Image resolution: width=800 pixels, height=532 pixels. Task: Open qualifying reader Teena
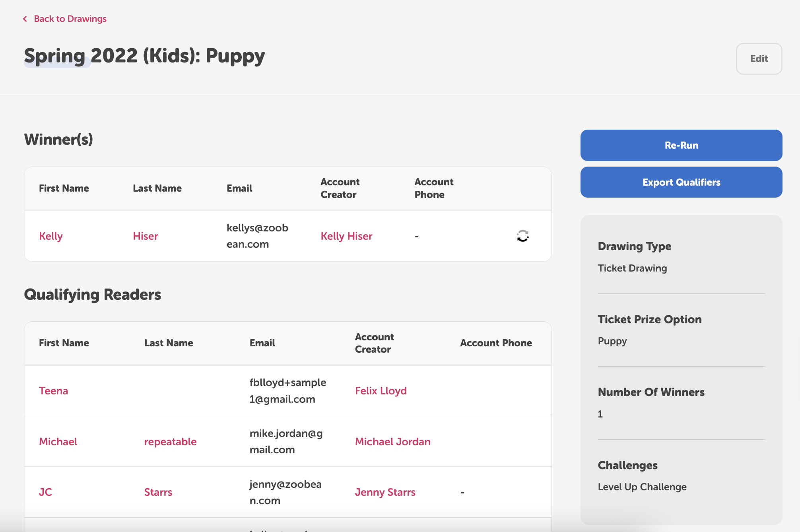(53, 391)
